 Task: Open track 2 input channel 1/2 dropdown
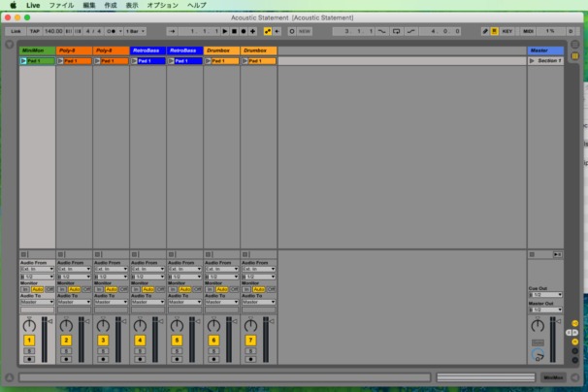pyautogui.click(x=74, y=277)
